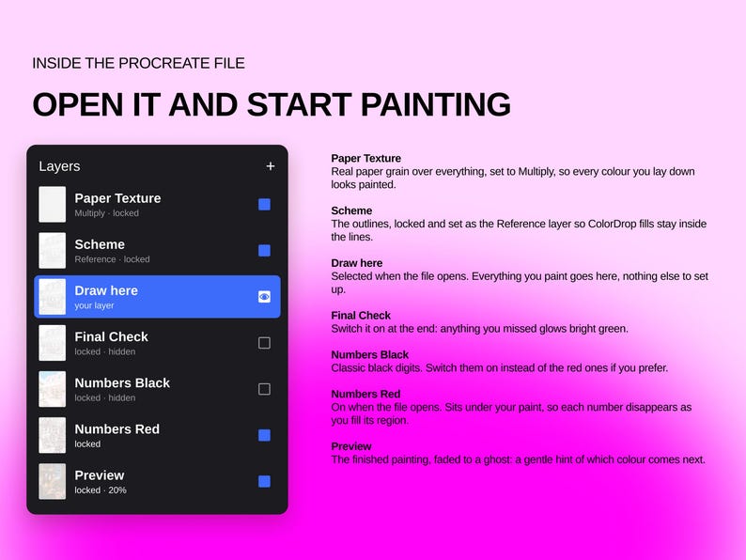Click the 'your layer' subtitle
This screenshot has width=746, height=560.
pos(94,305)
